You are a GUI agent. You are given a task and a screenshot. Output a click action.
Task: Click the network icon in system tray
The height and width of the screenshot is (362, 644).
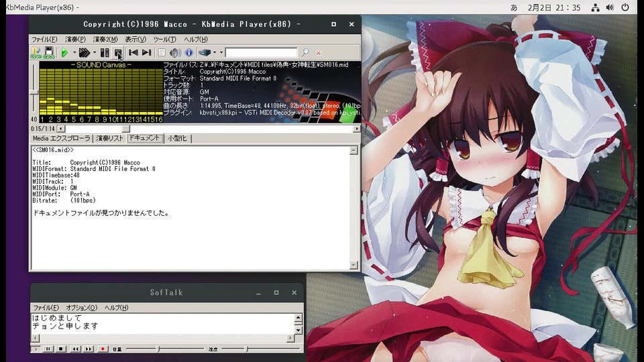tap(595, 7)
